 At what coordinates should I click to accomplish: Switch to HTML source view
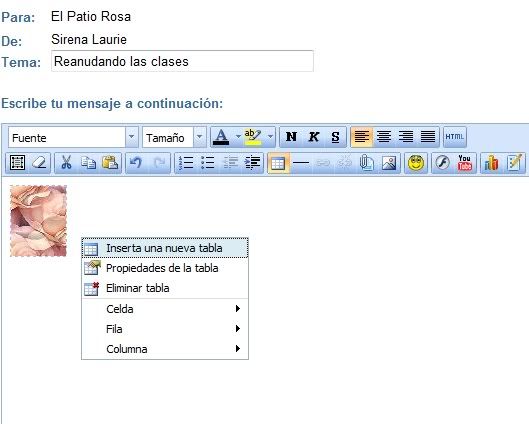pyautogui.click(x=454, y=137)
